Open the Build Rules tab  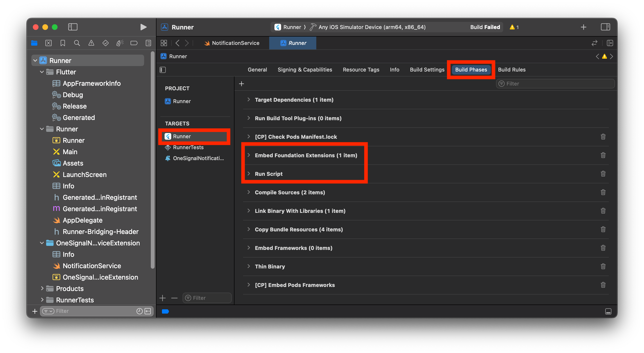point(512,70)
